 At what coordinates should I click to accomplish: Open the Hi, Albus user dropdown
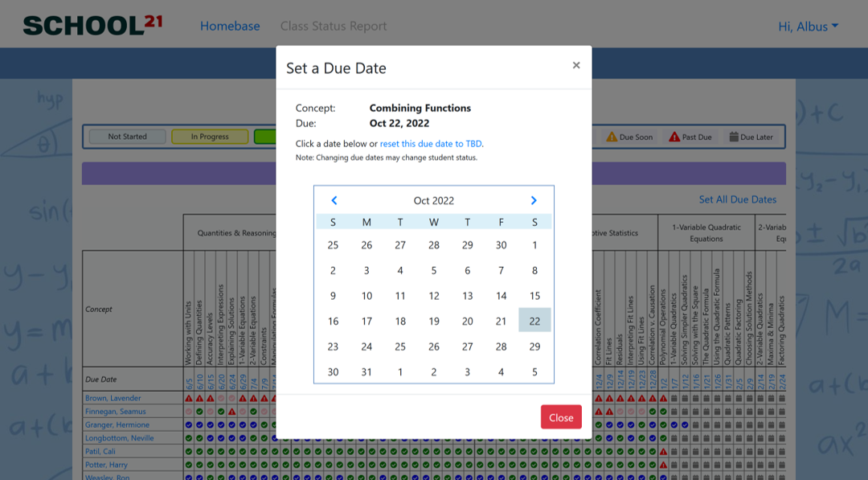click(809, 27)
